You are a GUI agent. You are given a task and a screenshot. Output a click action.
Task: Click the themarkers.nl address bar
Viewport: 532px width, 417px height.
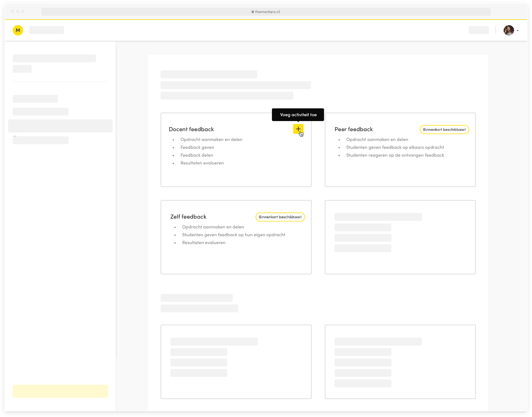click(266, 12)
